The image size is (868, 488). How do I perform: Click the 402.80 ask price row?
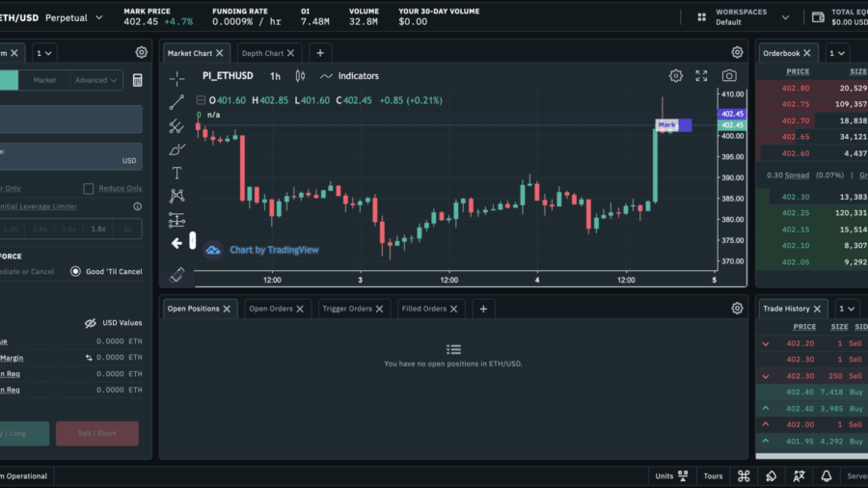pos(811,88)
